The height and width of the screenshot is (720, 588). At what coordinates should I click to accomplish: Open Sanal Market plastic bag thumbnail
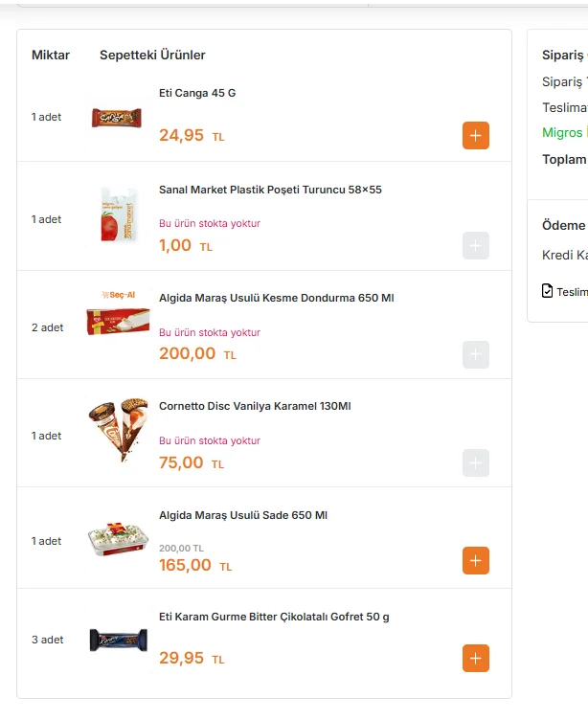click(x=117, y=214)
